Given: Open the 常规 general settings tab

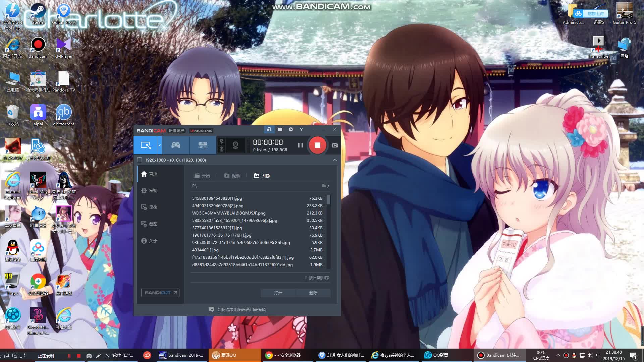Looking at the screenshot, I should click(160, 190).
